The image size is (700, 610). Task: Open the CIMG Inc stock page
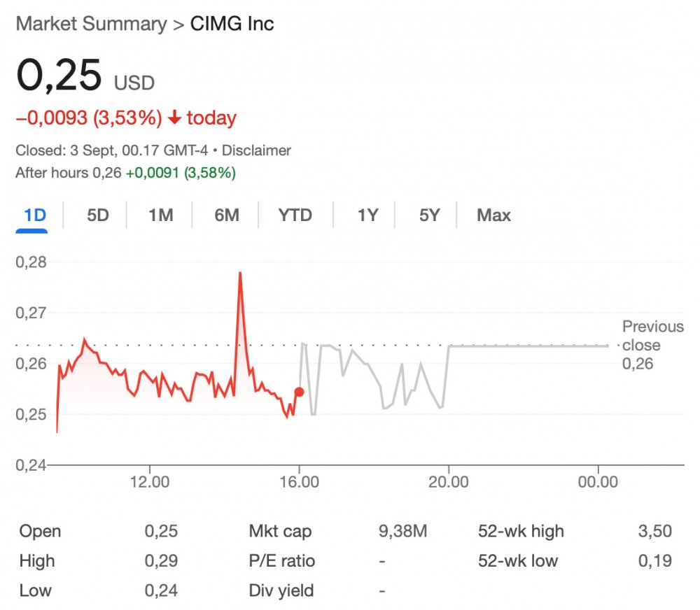point(231,24)
